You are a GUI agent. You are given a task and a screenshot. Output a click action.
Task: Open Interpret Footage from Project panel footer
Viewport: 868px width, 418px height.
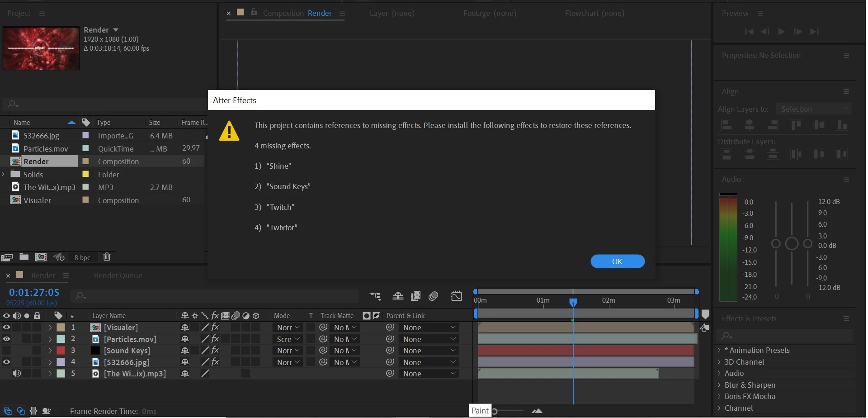7,257
